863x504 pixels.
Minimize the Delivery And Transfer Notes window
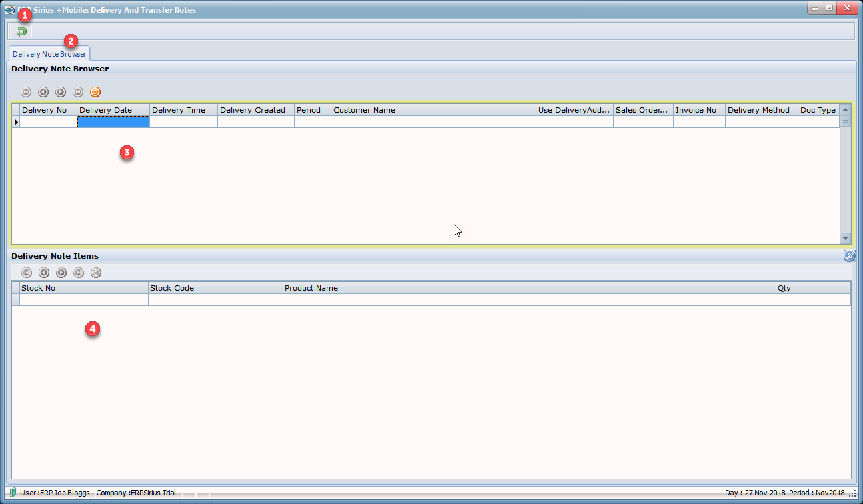tap(814, 8)
